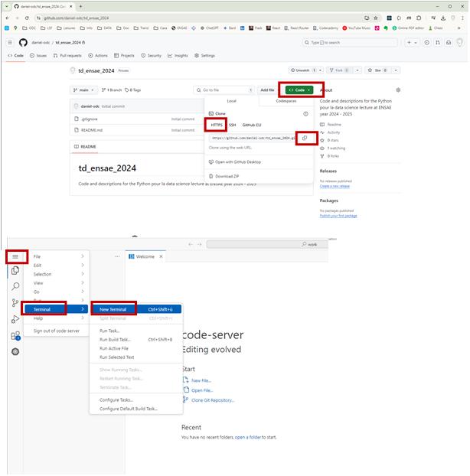The height and width of the screenshot is (476, 470).
Task: Expand the File submenu in code-server
Action: tap(57, 256)
